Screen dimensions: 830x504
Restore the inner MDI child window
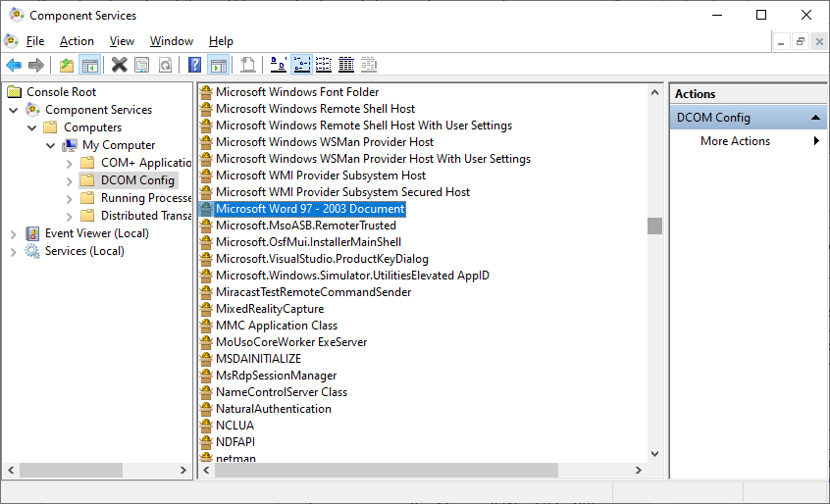point(801,41)
